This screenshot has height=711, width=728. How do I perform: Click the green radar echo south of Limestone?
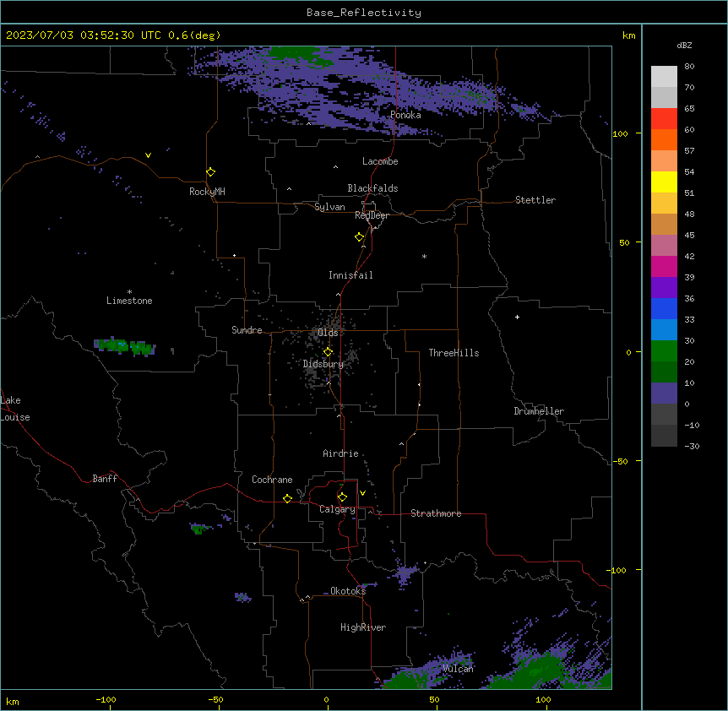tap(124, 346)
